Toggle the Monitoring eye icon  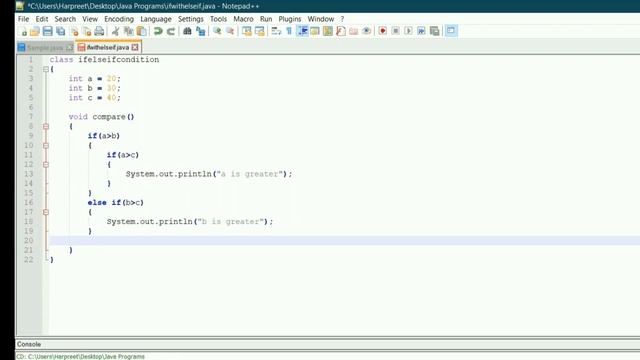point(366,31)
